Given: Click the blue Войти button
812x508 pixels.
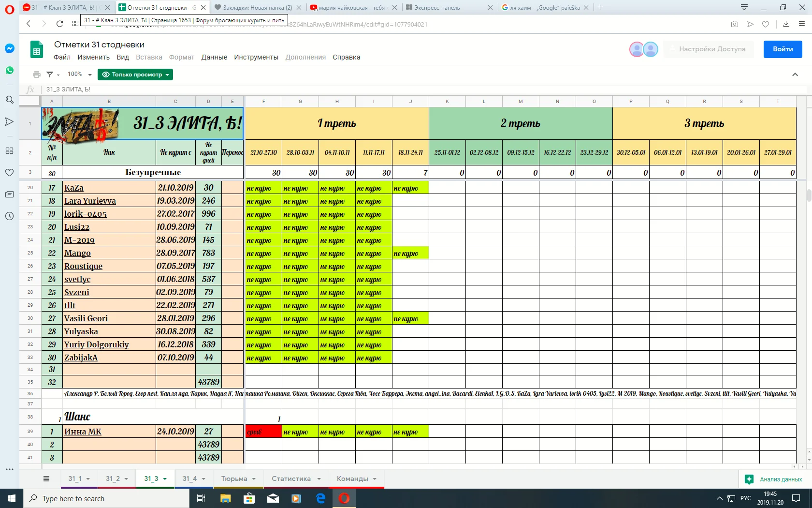Looking at the screenshot, I should point(783,49).
